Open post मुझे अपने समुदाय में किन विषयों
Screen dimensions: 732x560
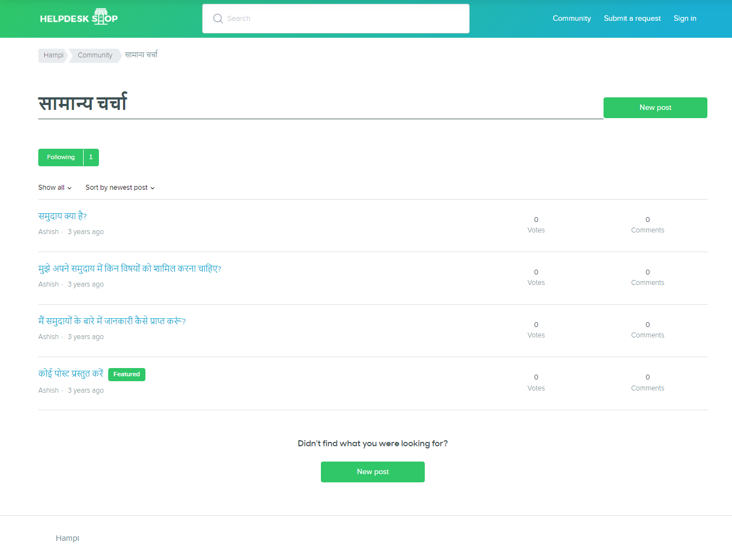coord(130,269)
